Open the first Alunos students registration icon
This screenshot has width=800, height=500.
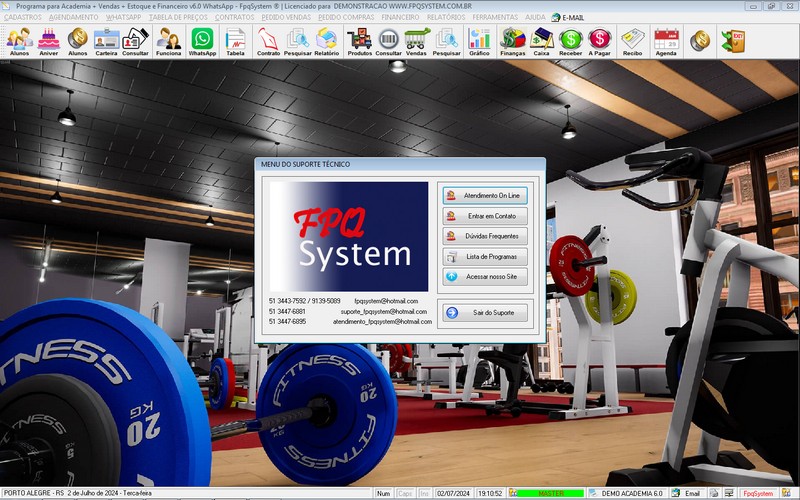[19, 41]
